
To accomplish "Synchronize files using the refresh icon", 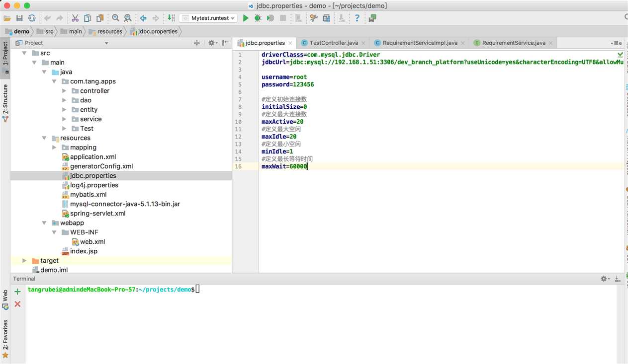I will pyautogui.click(x=32, y=18).
